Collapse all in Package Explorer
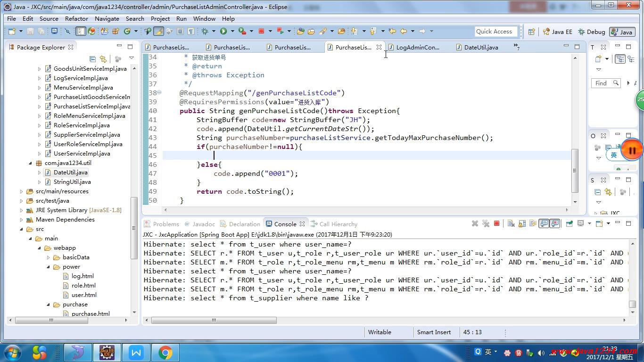This screenshot has width=644, height=362. pyautogui.click(x=92, y=59)
